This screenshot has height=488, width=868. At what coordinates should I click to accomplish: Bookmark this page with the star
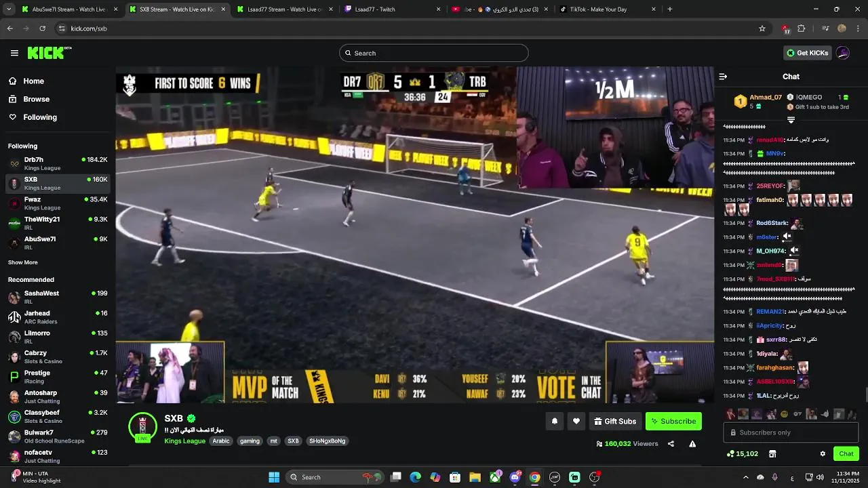pyautogui.click(x=762, y=28)
